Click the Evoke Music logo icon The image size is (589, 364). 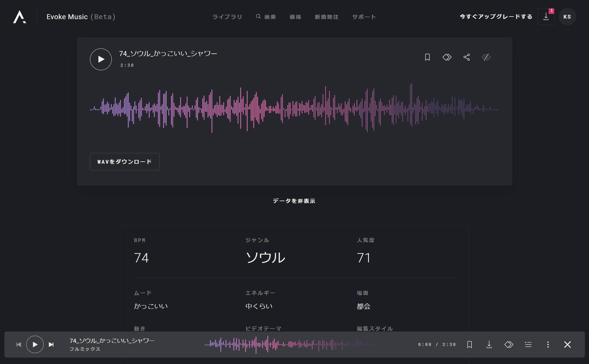19,17
